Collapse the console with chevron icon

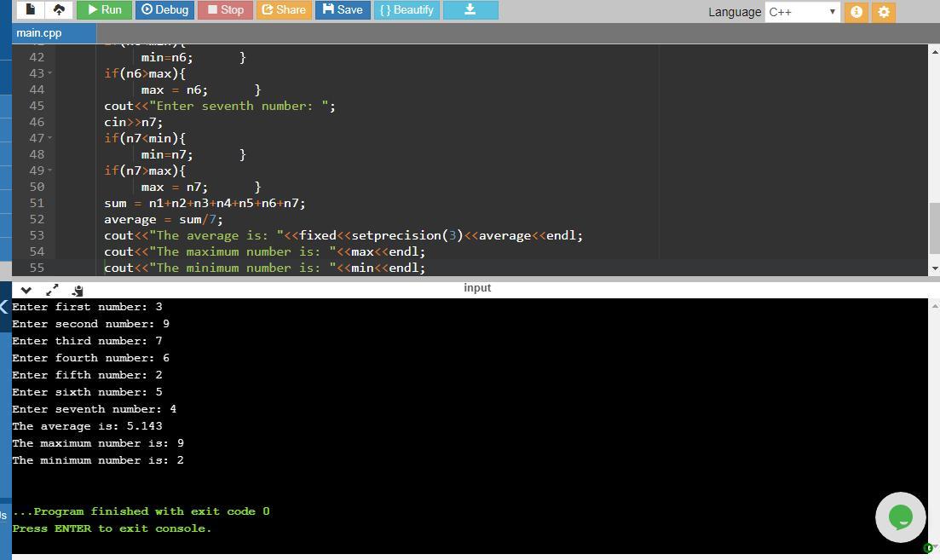click(x=26, y=291)
